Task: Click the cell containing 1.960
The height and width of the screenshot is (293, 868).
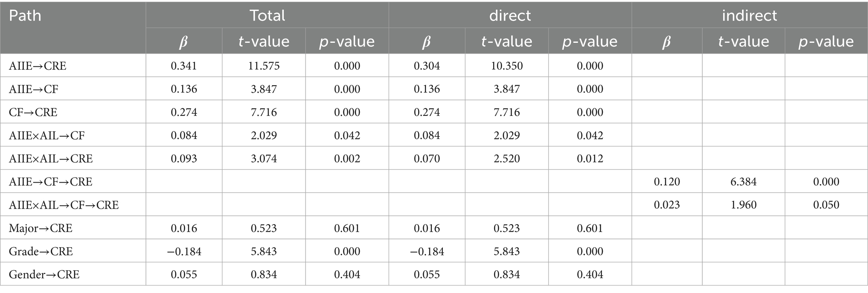Action: click(743, 205)
